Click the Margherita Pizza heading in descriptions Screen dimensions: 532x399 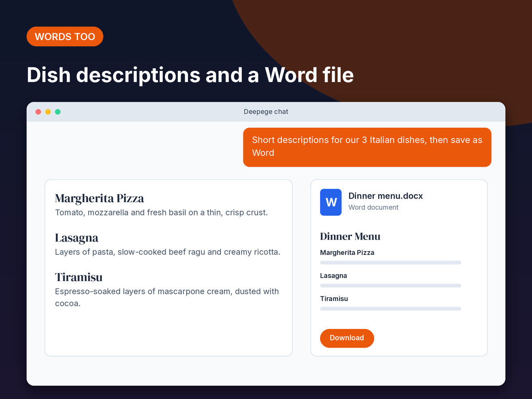(x=99, y=198)
